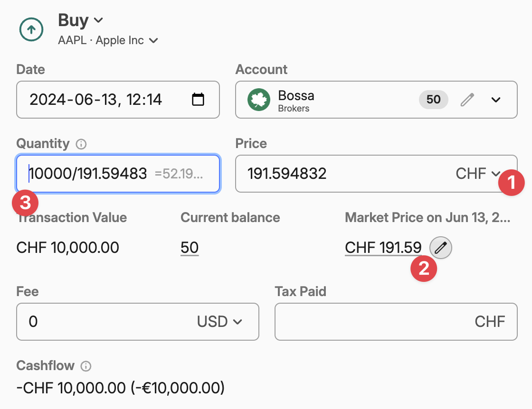
Task: Click the green Buy arrow circle icon
Action: [31, 30]
